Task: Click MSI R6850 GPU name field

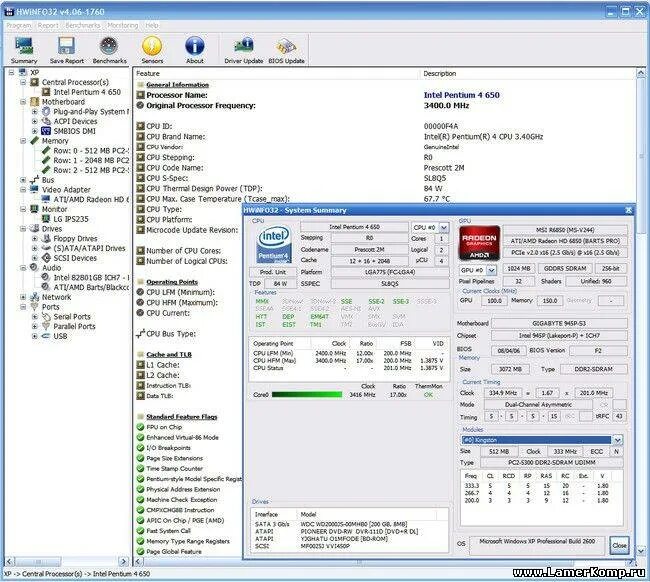Action: pos(565,230)
